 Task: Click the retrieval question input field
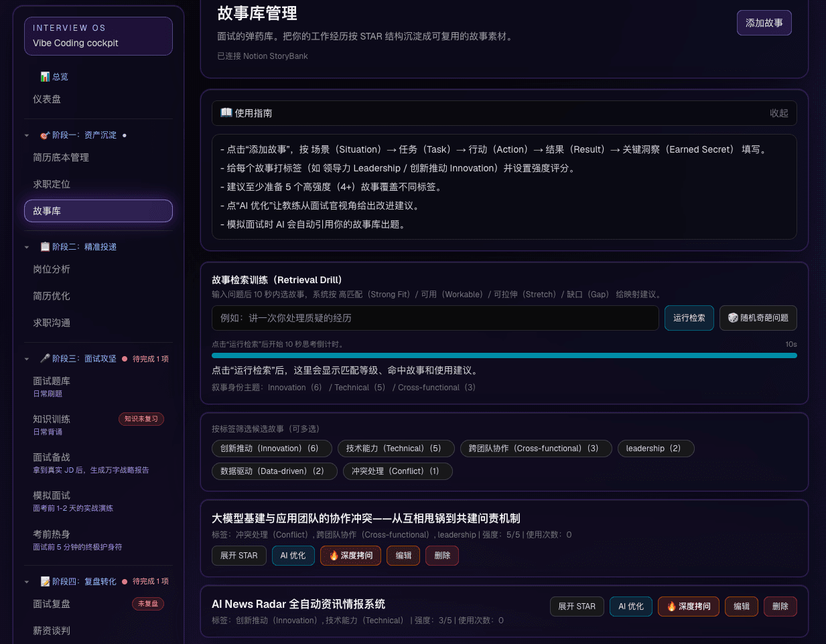coord(435,318)
